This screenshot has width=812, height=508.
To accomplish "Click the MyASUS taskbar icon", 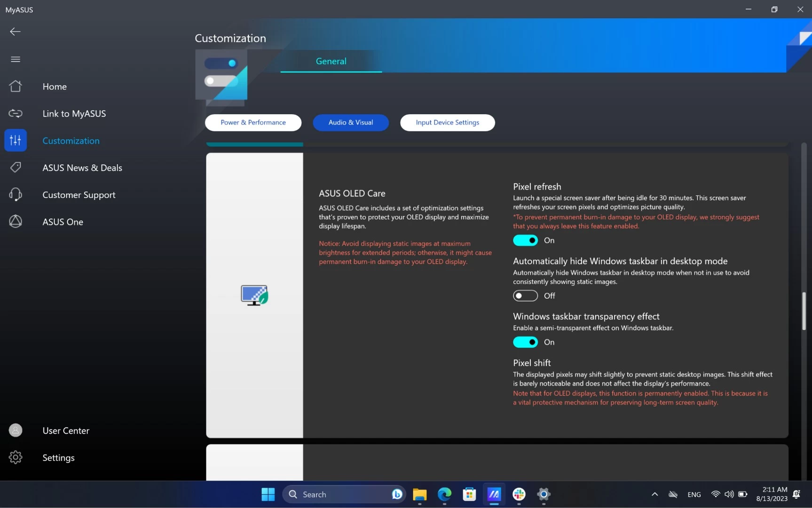I will [494, 494].
